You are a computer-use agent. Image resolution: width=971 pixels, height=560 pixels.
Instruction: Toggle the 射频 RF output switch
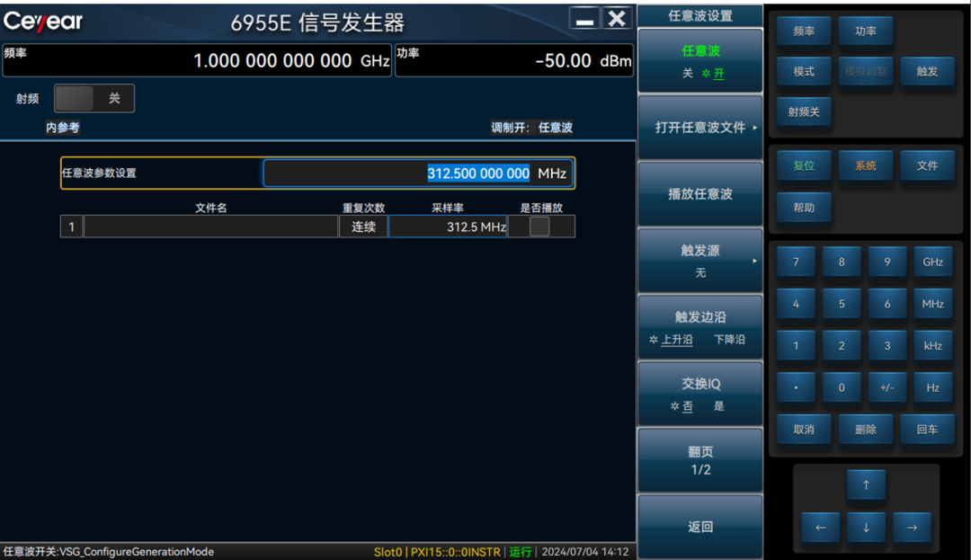point(94,98)
